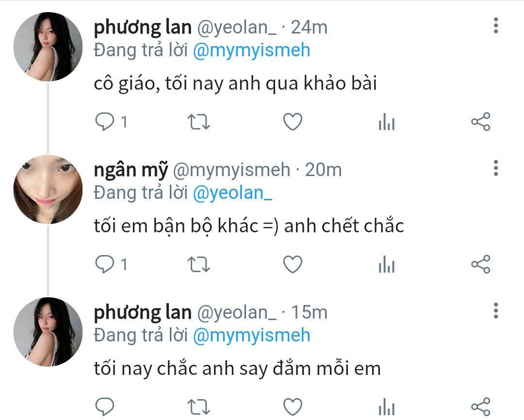The width and height of the screenshot is (524, 420).
Task: Retweet the 'cô giáo, tối nay' tweet
Action: pos(198,122)
